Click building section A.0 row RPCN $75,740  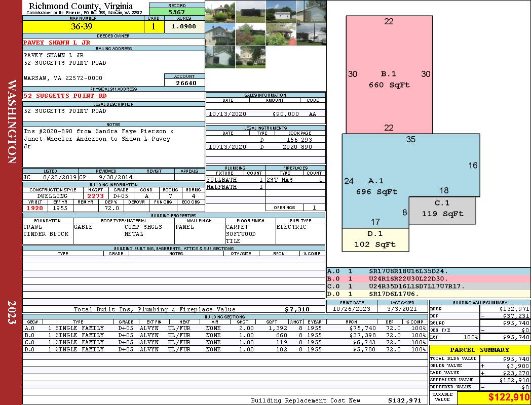pyautogui.click(x=362, y=328)
